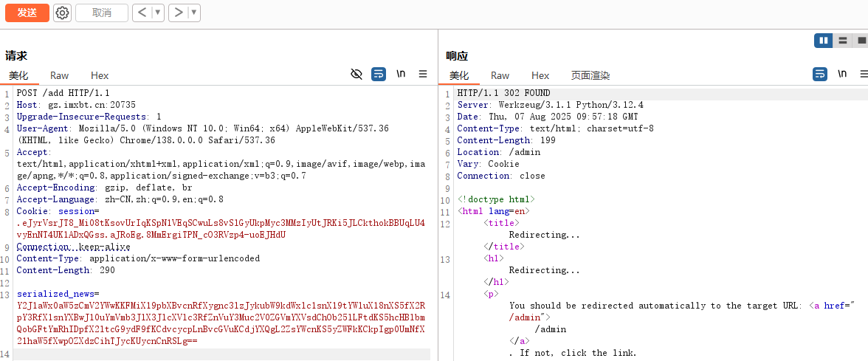This screenshot has width=868, height=361.
Task: Switch to combined tabbed layout view
Action: tap(861, 41)
